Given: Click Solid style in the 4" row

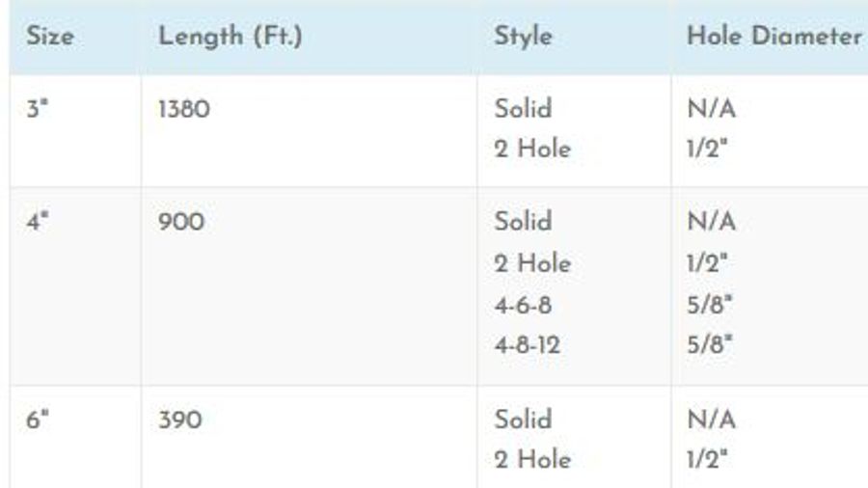Looking at the screenshot, I should click(523, 222).
